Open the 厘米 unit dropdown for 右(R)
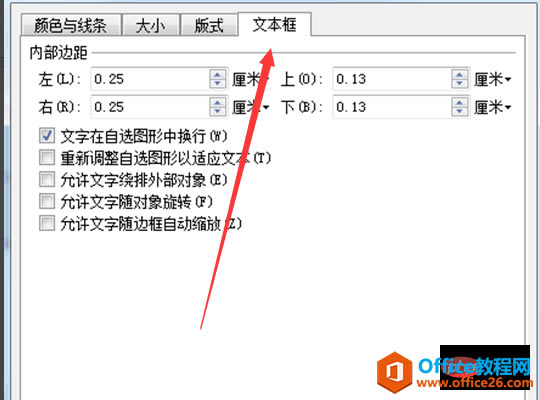 click(250, 107)
